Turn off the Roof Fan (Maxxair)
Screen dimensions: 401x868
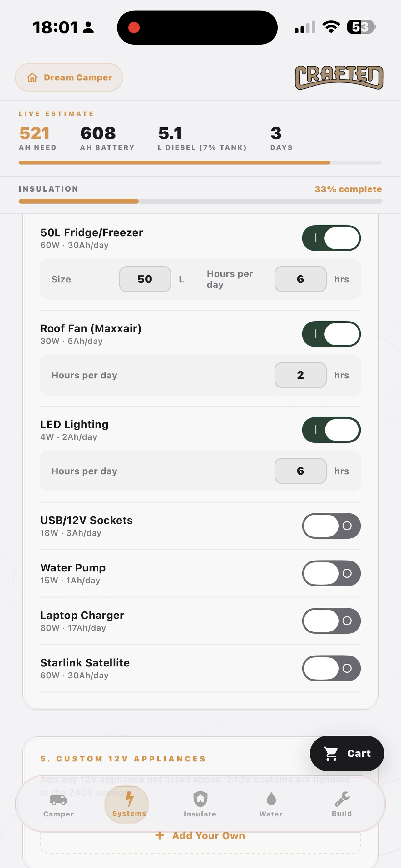pyautogui.click(x=331, y=334)
